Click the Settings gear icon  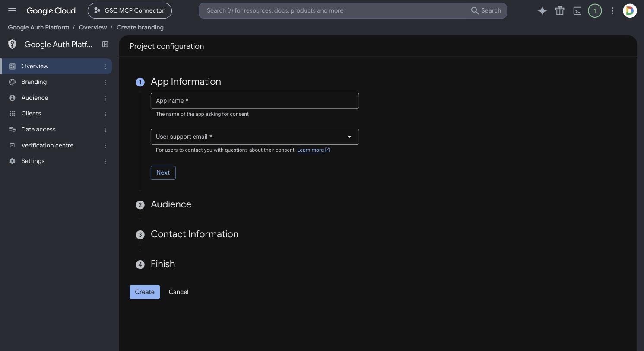point(12,161)
